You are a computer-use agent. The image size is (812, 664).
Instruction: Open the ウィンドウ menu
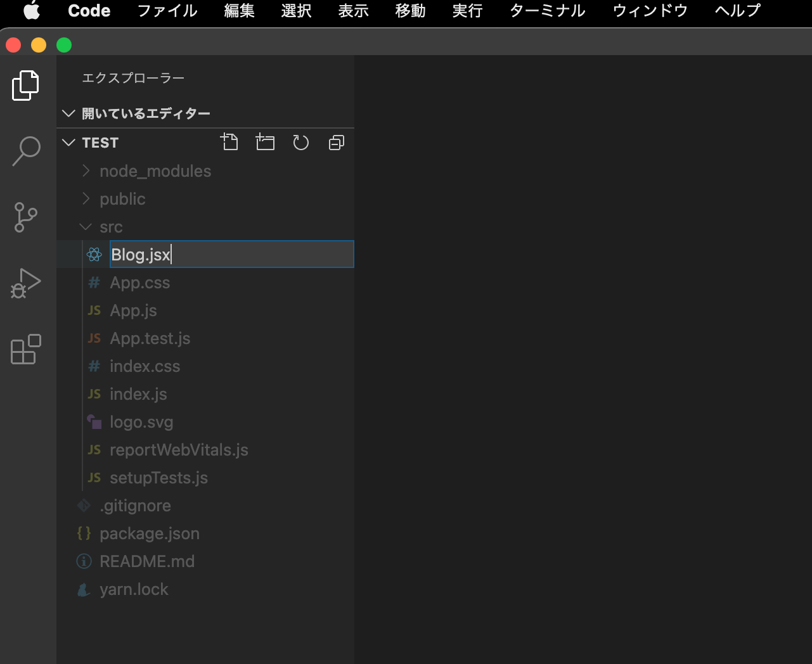point(650,11)
